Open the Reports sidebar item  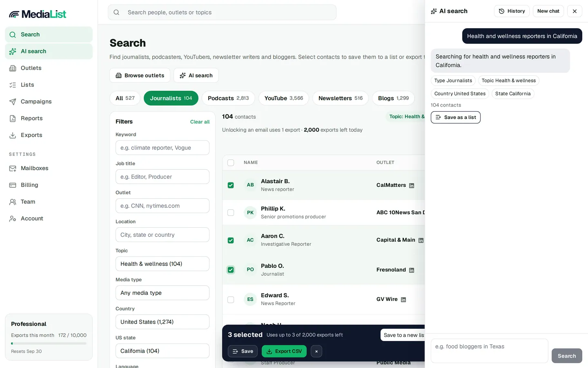(49, 118)
